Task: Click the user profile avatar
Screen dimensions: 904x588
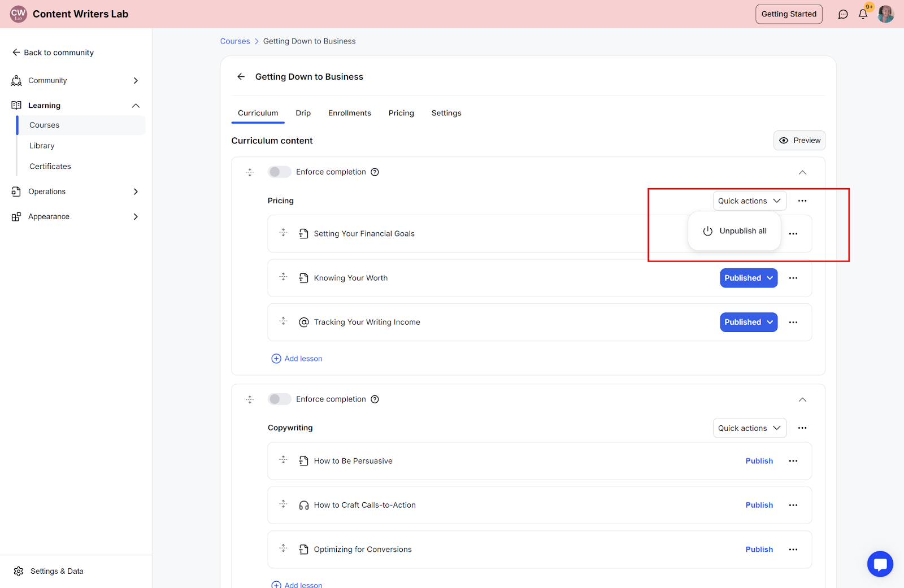Action: (885, 14)
